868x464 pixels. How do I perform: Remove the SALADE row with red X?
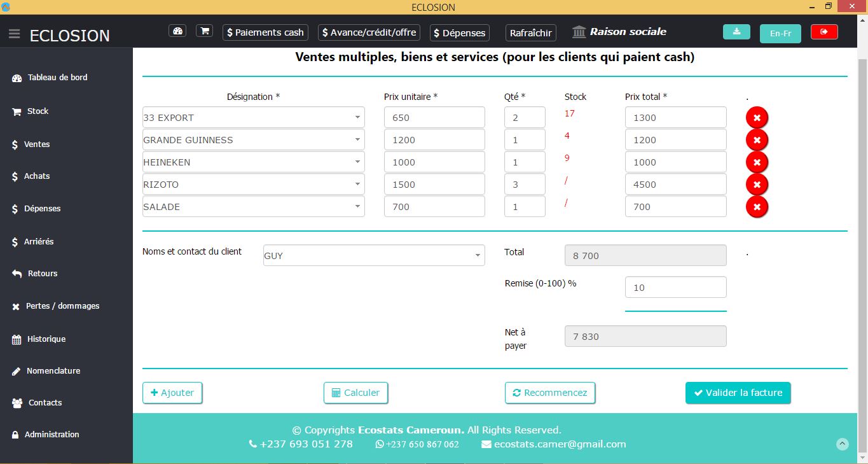pos(757,207)
